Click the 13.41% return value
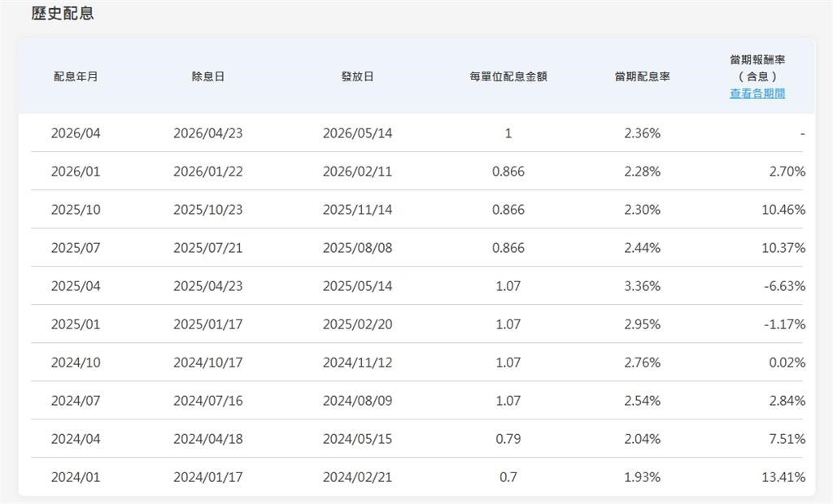The image size is (833, 504). point(783,477)
